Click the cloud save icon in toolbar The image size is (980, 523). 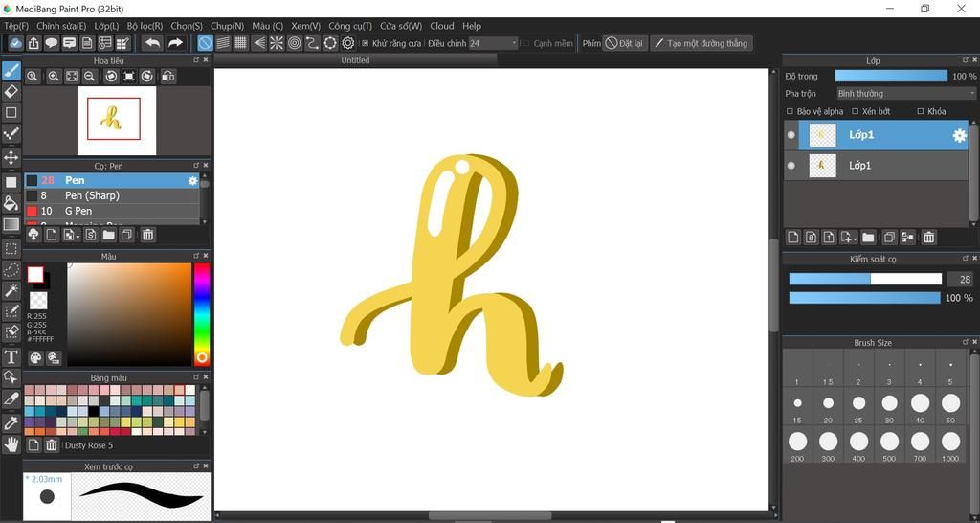pyautogui.click(x=15, y=43)
